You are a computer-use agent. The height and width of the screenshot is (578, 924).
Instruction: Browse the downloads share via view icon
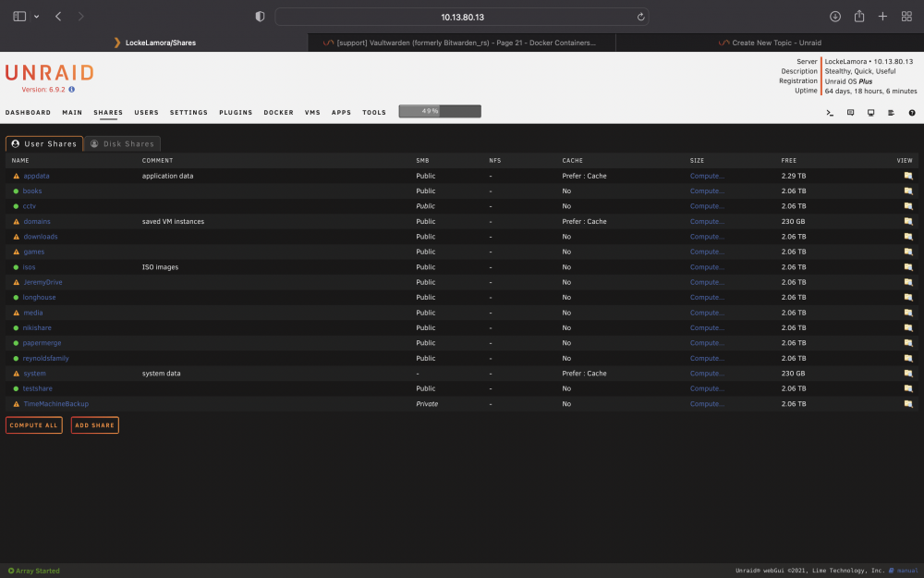click(908, 237)
